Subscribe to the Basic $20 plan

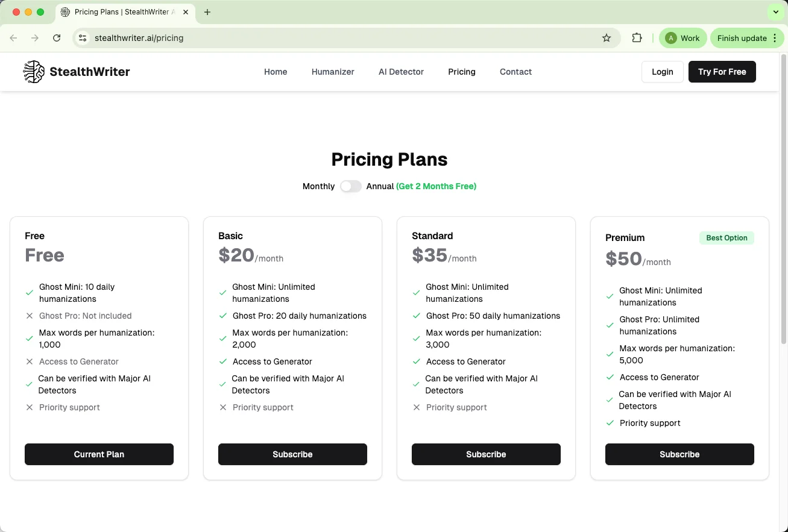pos(292,454)
